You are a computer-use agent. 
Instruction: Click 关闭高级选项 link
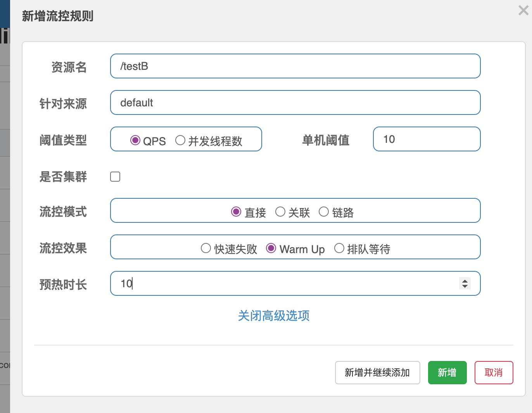(274, 316)
